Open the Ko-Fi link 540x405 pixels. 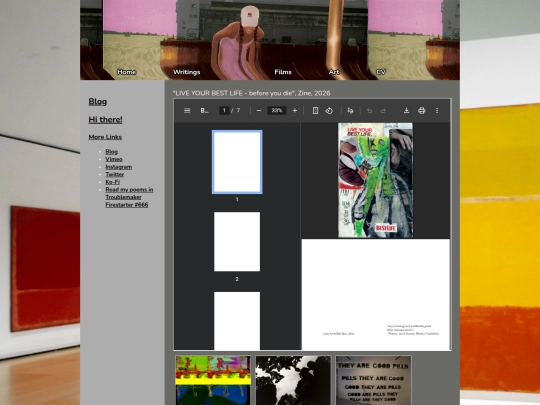tap(113, 182)
